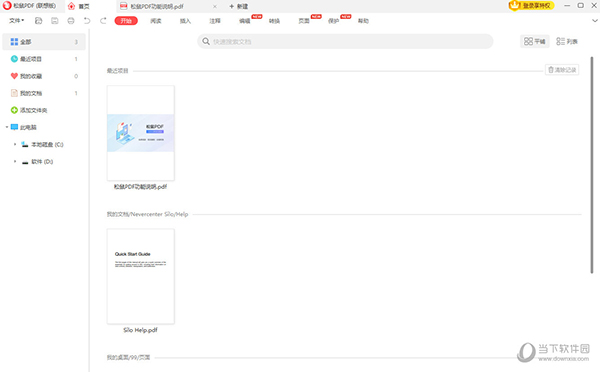Select the 转换 ribbon tab
The image size is (600, 372).
tap(274, 21)
